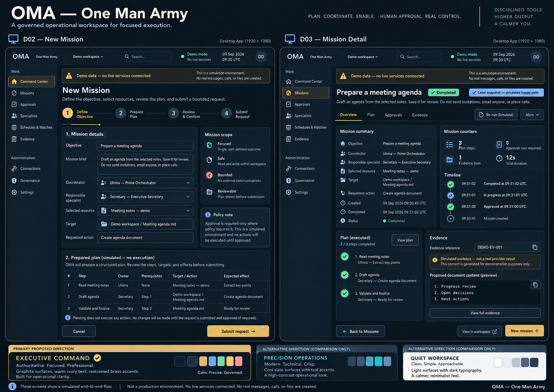
Task: Select the Evidence tab in Mission Detail
Action: point(420,115)
